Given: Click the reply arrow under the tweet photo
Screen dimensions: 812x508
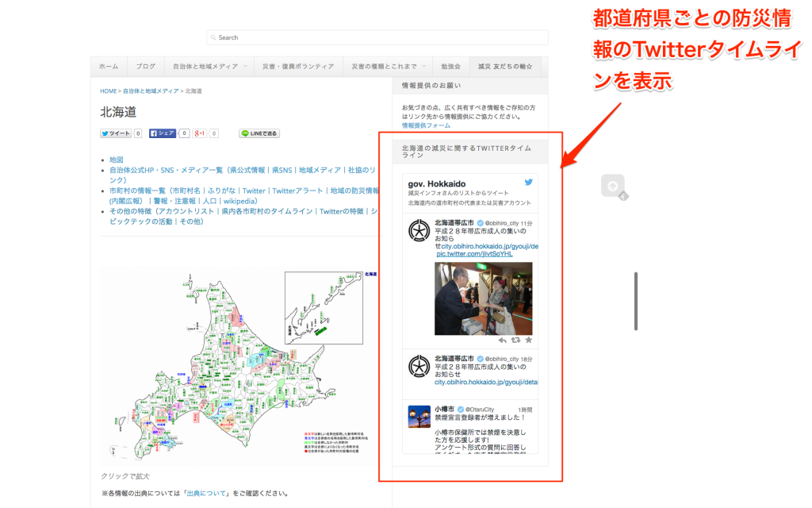Looking at the screenshot, I should click(502, 340).
